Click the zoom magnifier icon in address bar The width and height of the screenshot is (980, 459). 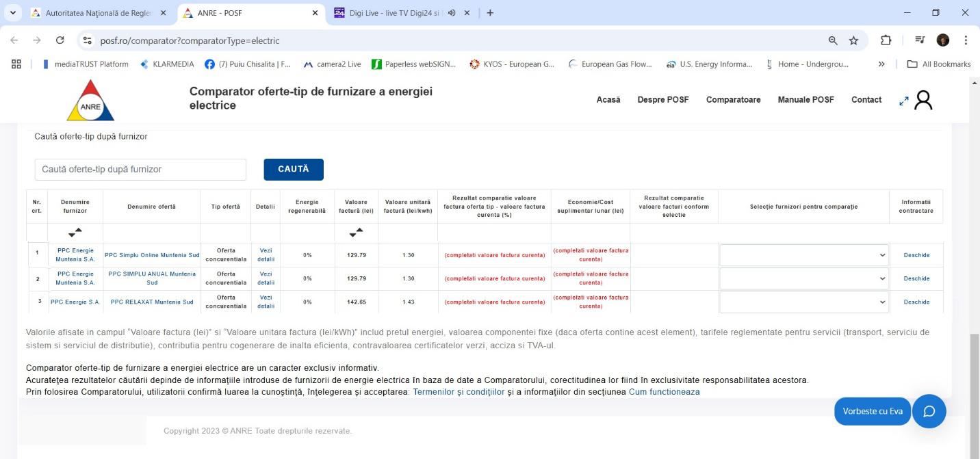pyautogui.click(x=833, y=40)
